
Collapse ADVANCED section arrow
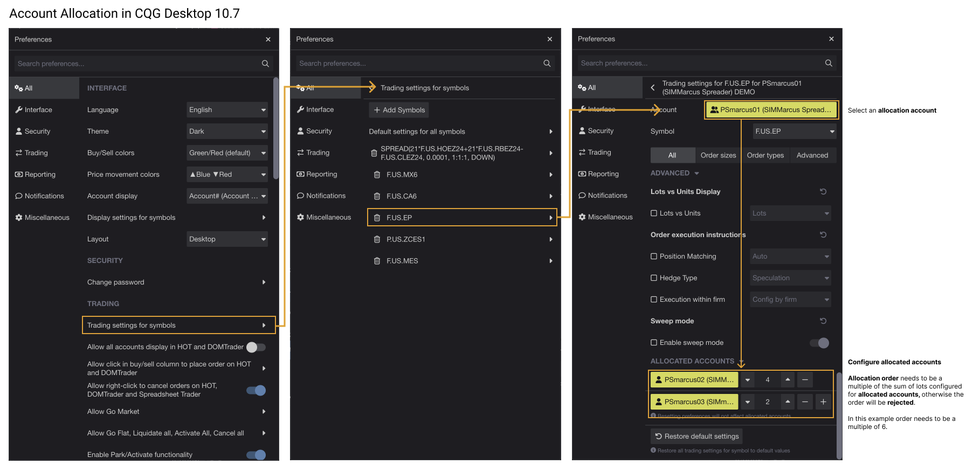click(x=696, y=174)
